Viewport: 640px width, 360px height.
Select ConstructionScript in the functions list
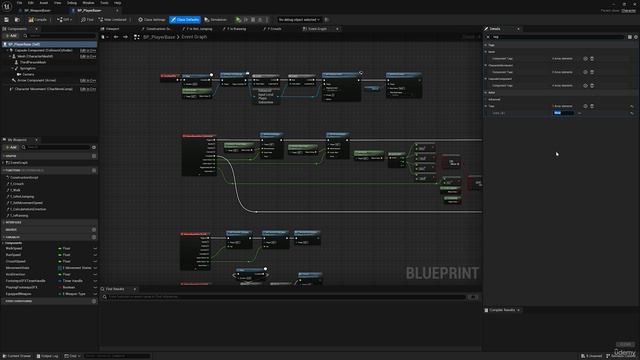coord(24,178)
